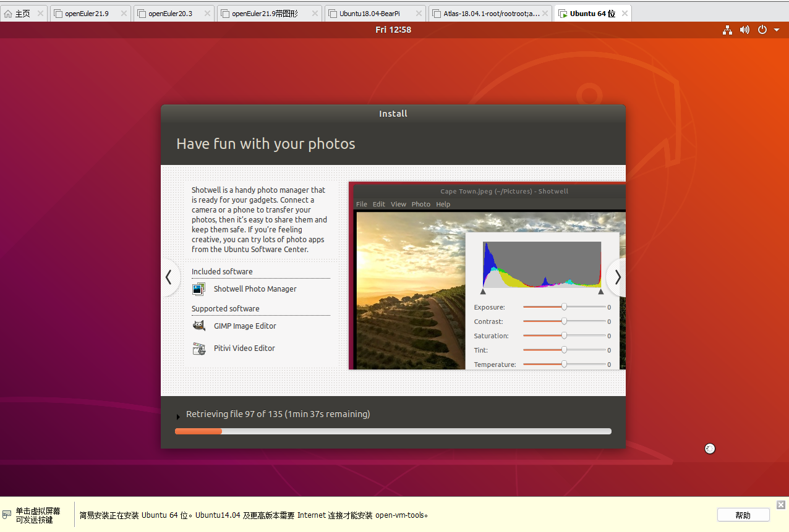Click the Temperature slider in Shotwell preview
789x532 pixels.
(565, 365)
